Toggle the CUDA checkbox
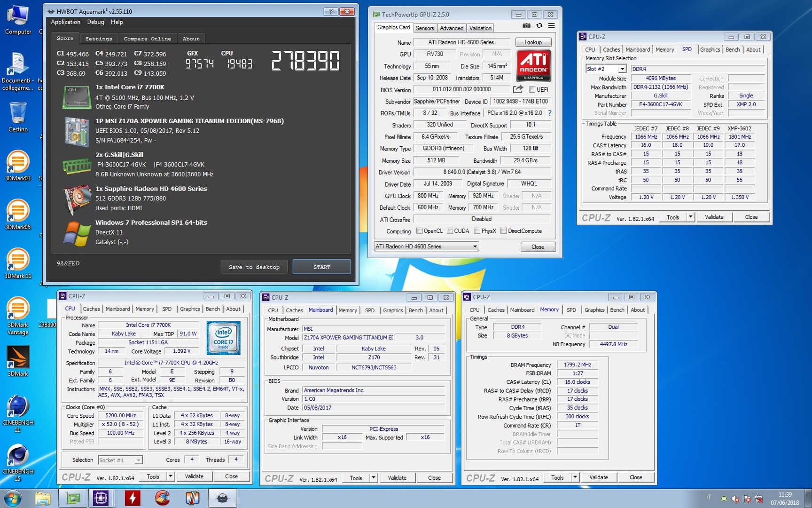The image size is (812, 508). pyautogui.click(x=450, y=231)
